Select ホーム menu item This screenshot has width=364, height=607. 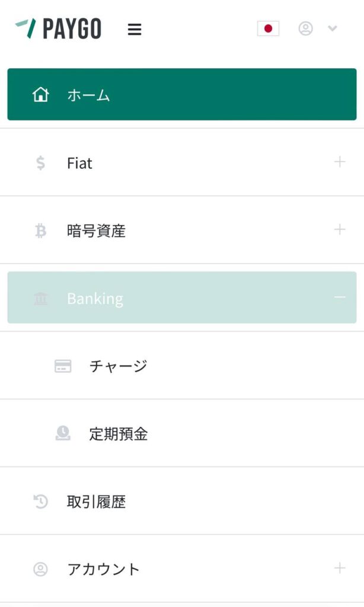coord(88,95)
